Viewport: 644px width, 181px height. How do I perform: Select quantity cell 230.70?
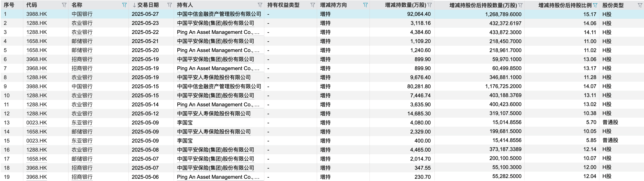click(423, 177)
